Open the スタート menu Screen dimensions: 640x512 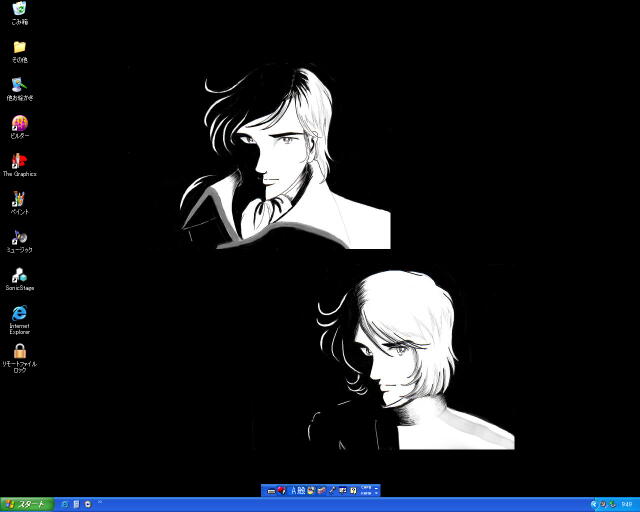[27, 505]
